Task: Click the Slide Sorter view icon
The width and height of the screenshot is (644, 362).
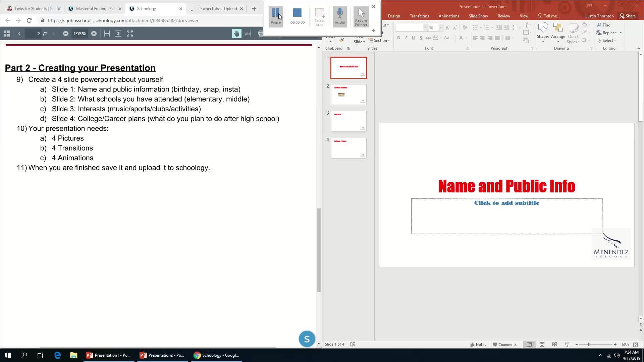Action: [542, 345]
